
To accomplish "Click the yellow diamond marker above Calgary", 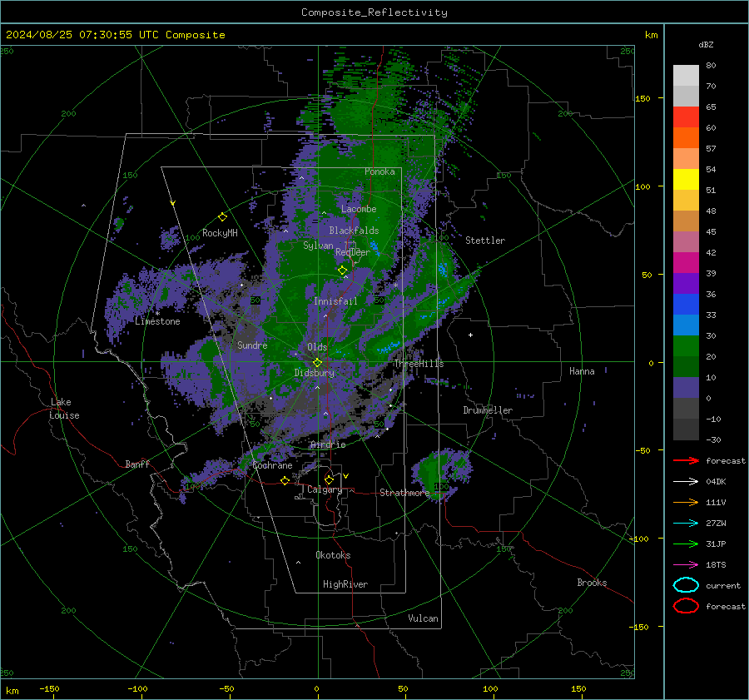I will tap(329, 479).
